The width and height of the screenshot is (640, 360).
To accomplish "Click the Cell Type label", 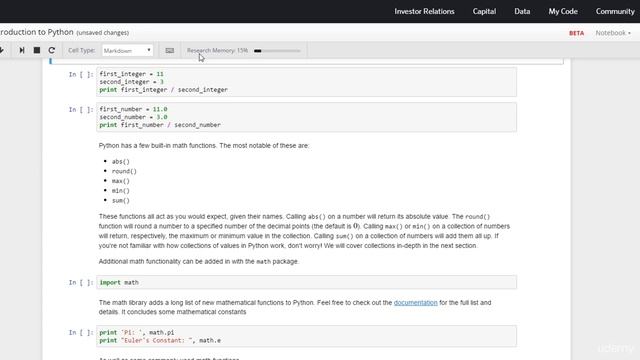I will click(82, 50).
